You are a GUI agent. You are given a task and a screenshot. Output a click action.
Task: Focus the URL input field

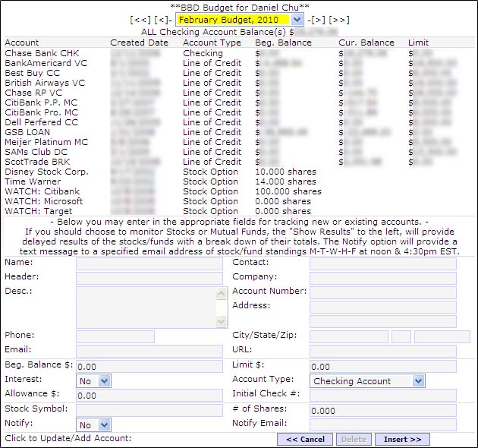click(383, 352)
